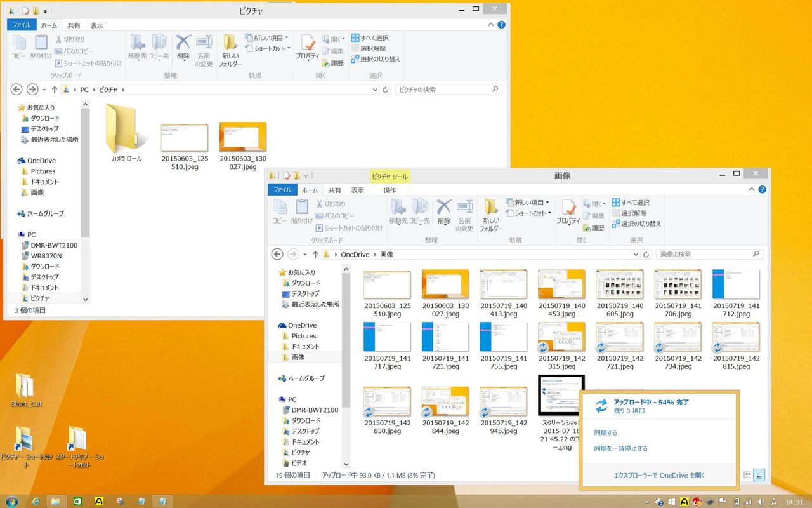Open 新しい項目 dropdown in ピクチャ window
This screenshot has width=812, height=508.
268,37
